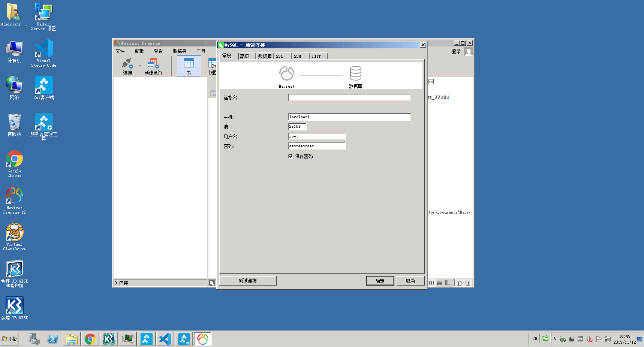
Task: Switch to detail grid view in Navicat
Action: (447, 283)
